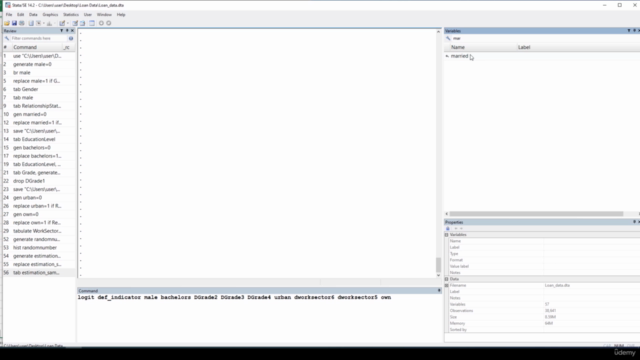This screenshot has width=640, height=360.
Task: Click the wrench icon in Variables filter
Action: pyautogui.click(x=448, y=38)
